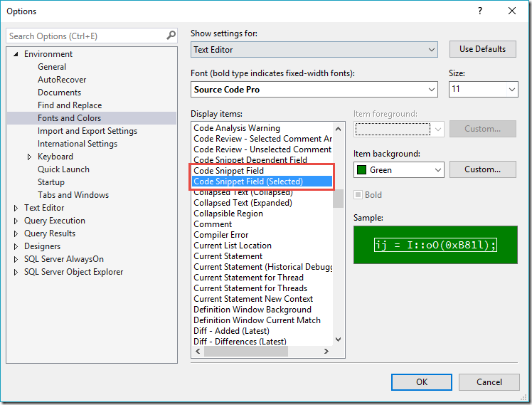Click the help question mark icon

(480, 11)
